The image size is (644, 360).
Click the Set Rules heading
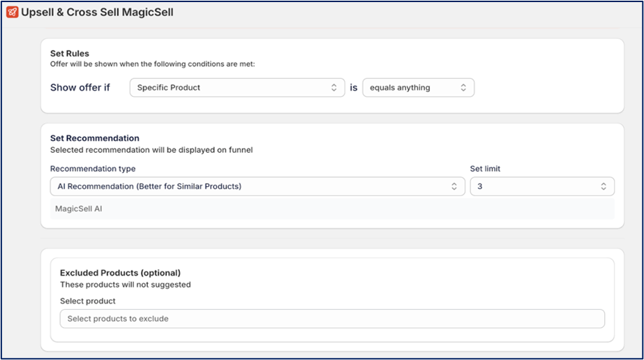point(69,53)
